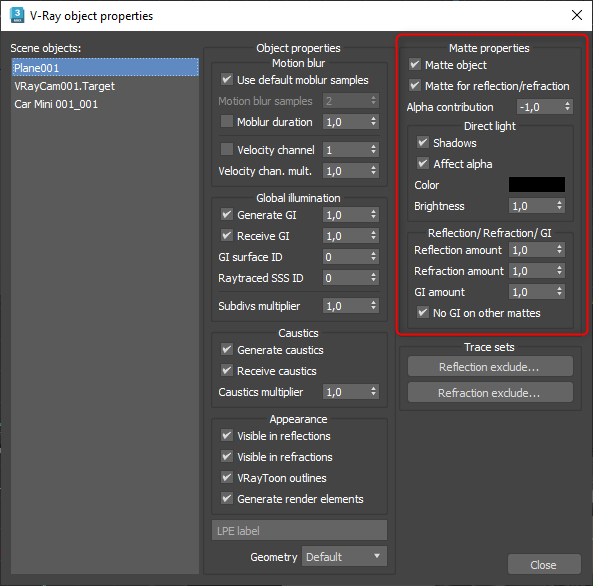The width and height of the screenshot is (593, 586).
Task: Adjust Raytraced SSS ID spinner
Action: click(x=373, y=278)
